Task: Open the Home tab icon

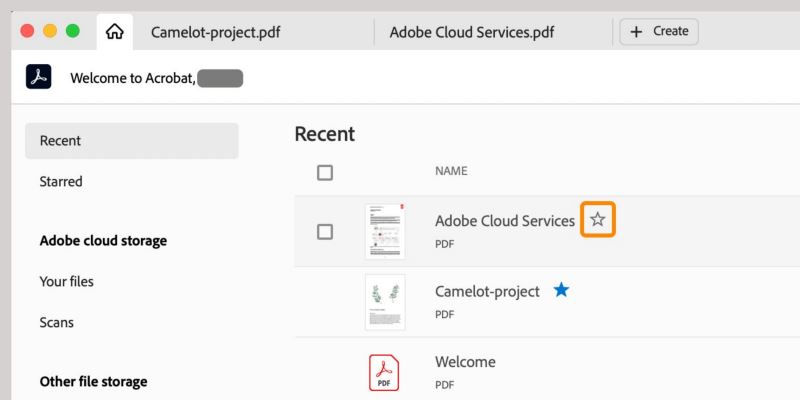Action: point(114,32)
